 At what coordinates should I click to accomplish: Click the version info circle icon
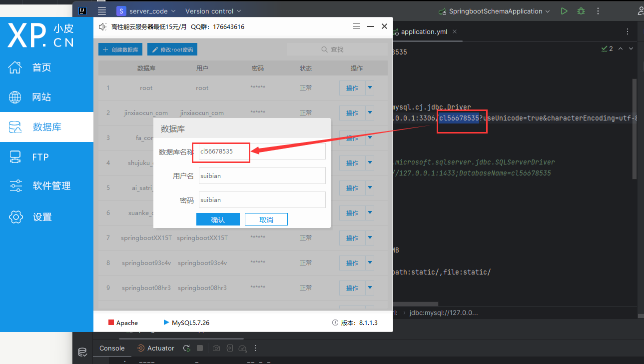coord(335,322)
